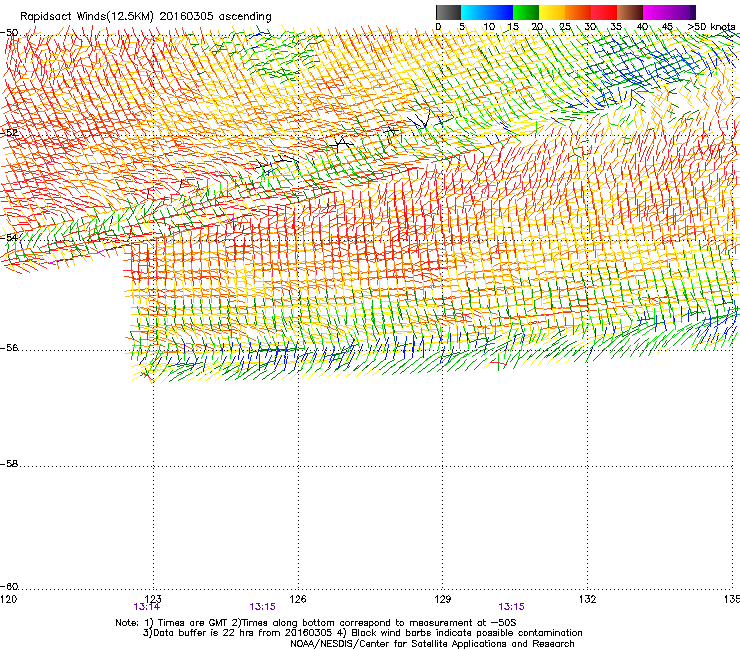Select the orange 25-30 knots color bar segment
Screen dimensions: 740x650
(x=578, y=12)
